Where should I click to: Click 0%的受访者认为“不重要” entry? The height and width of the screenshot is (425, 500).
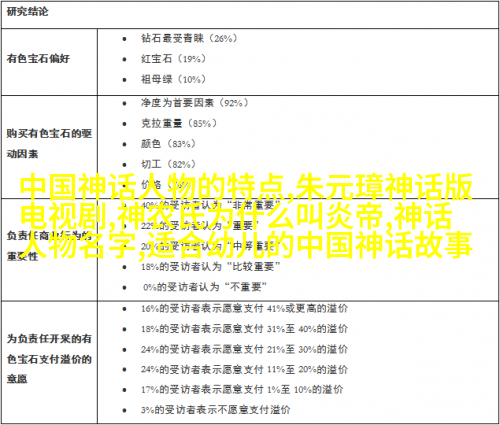pyautogui.click(x=205, y=287)
